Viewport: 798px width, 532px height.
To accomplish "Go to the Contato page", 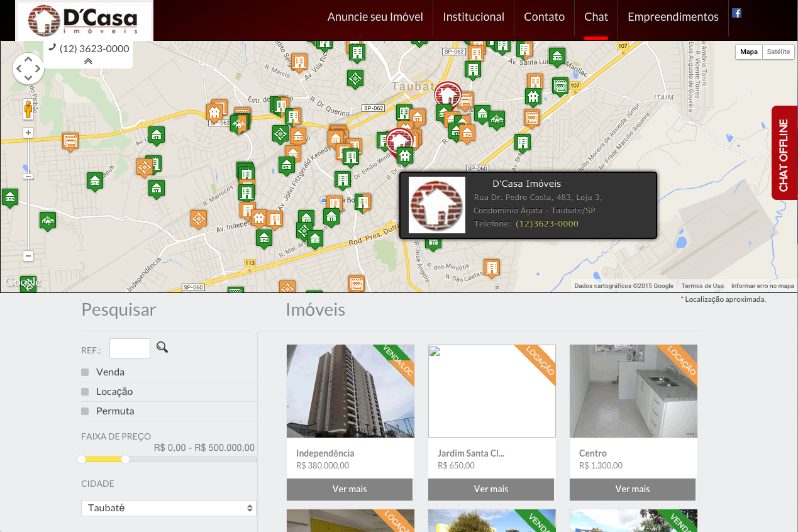I will [x=544, y=17].
